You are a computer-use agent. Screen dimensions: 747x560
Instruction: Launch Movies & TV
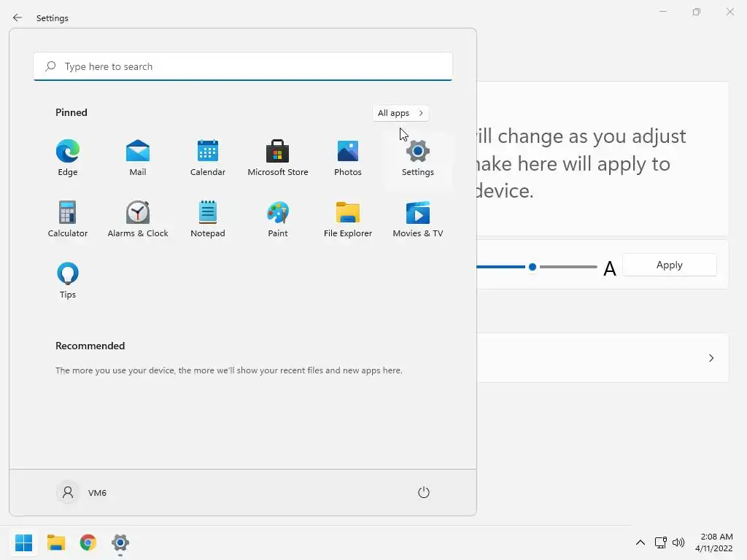coord(418,219)
